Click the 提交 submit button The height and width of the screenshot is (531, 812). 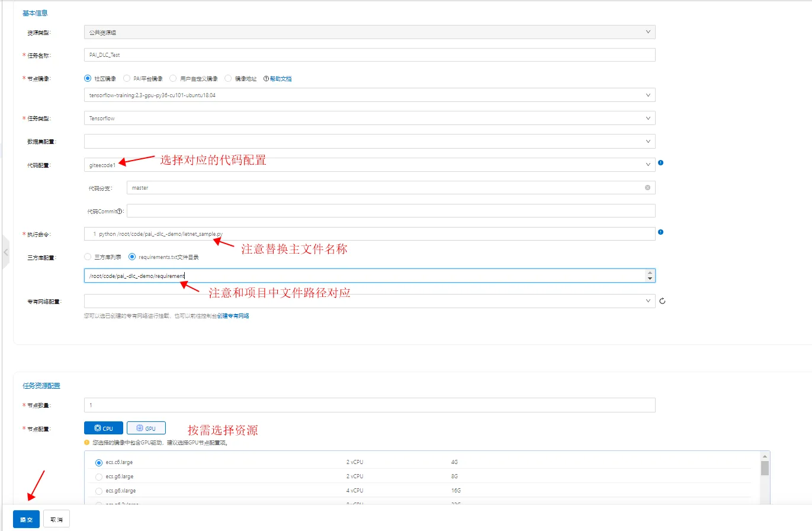pyautogui.click(x=27, y=519)
